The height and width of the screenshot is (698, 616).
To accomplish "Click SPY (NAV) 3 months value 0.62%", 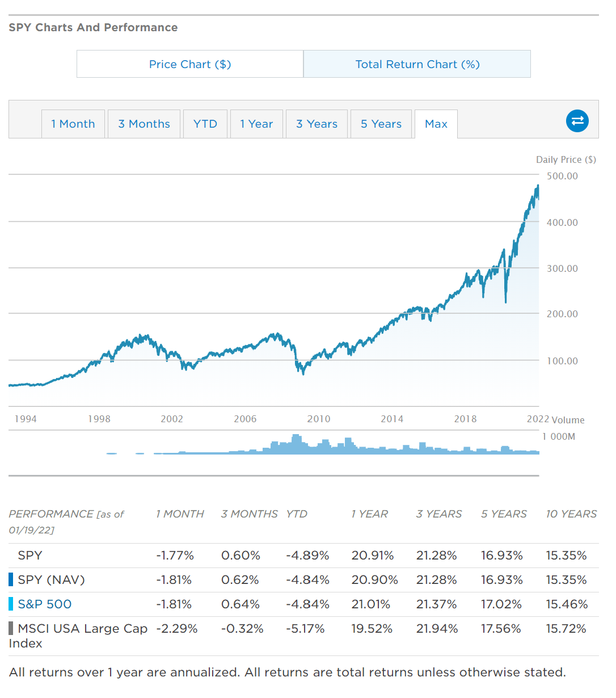I will (240, 580).
